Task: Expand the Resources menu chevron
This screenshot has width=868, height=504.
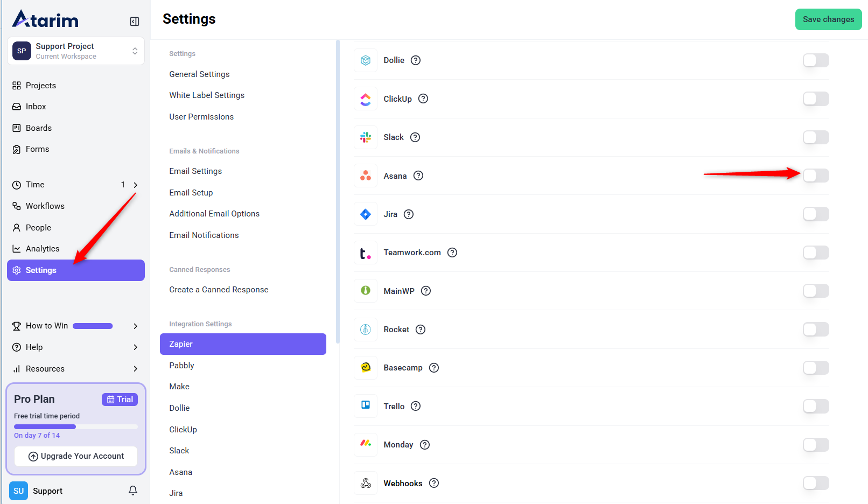Action: click(135, 369)
